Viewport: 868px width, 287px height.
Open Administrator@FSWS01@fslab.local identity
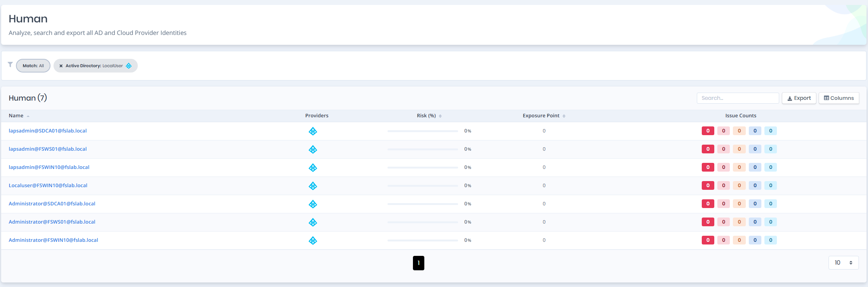[52, 222]
